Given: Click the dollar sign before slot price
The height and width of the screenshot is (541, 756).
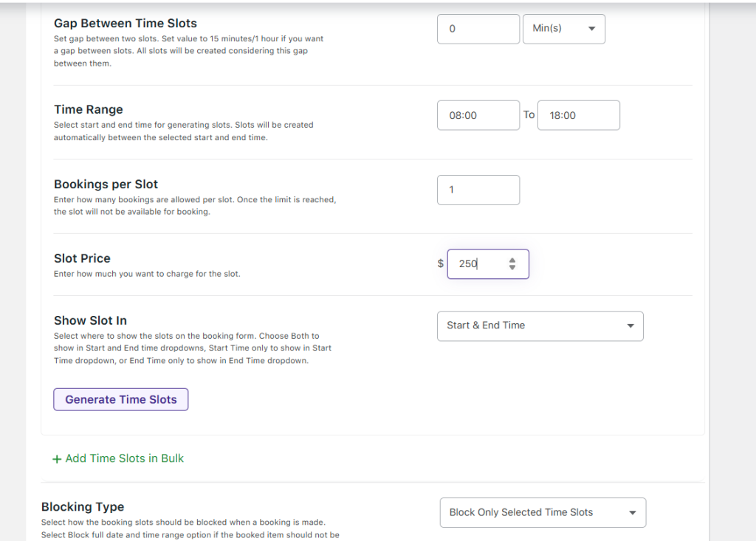Looking at the screenshot, I should coord(441,263).
